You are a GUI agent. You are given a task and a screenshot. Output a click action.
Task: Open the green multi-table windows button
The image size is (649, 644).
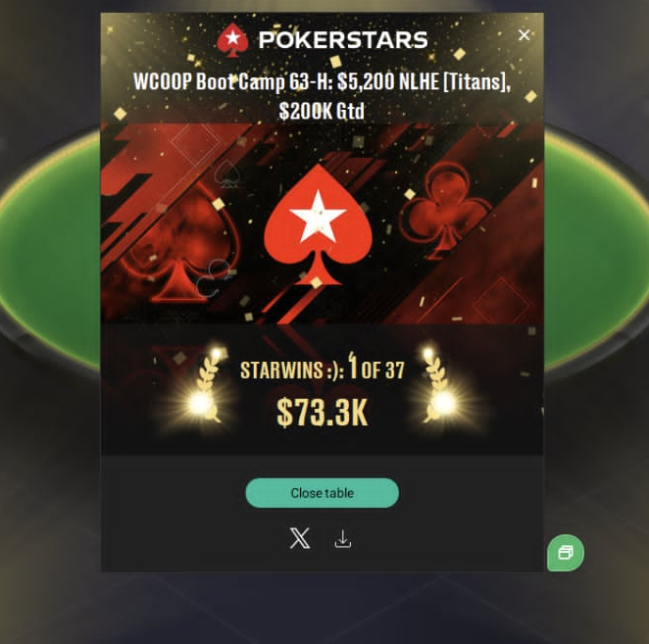566,553
